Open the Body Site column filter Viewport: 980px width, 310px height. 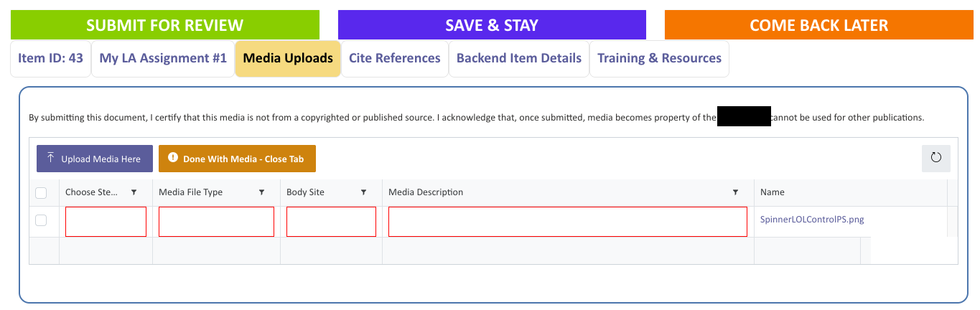(364, 192)
